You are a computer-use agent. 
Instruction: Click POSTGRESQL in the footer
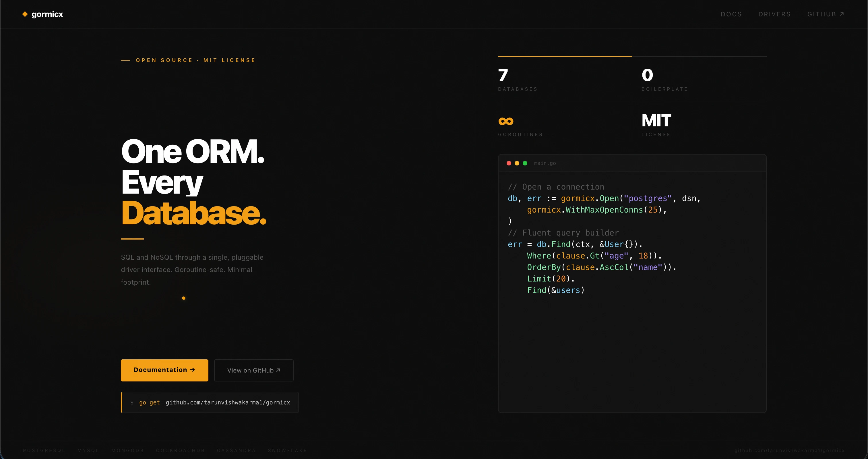pyautogui.click(x=44, y=450)
